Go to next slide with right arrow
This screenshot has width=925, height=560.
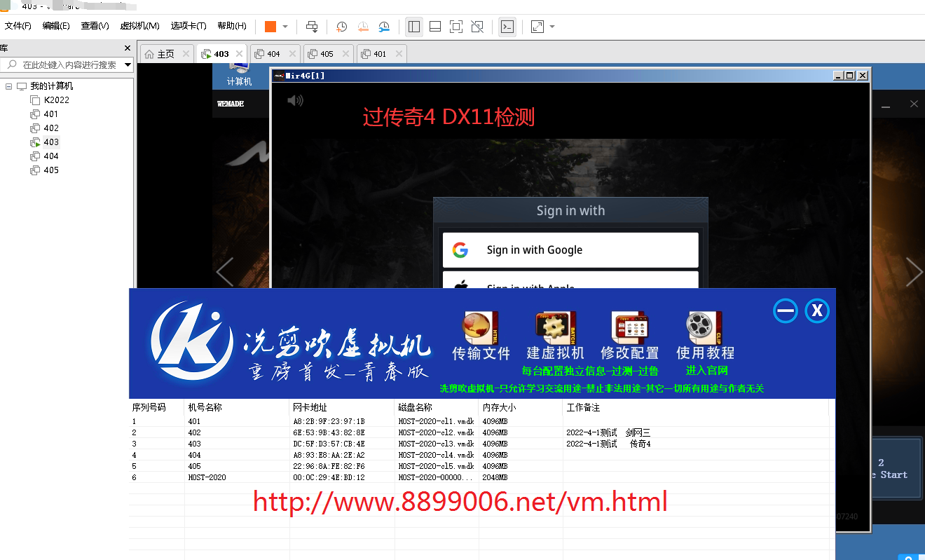(914, 272)
